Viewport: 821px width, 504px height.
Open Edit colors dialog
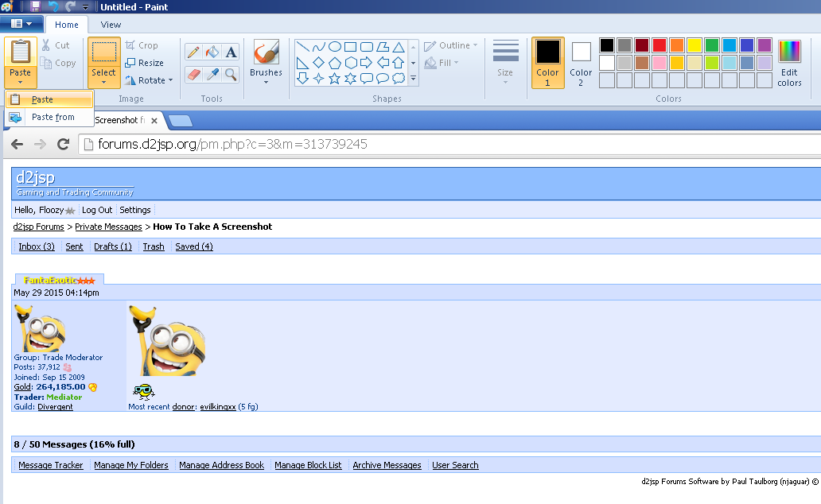pyautogui.click(x=789, y=63)
